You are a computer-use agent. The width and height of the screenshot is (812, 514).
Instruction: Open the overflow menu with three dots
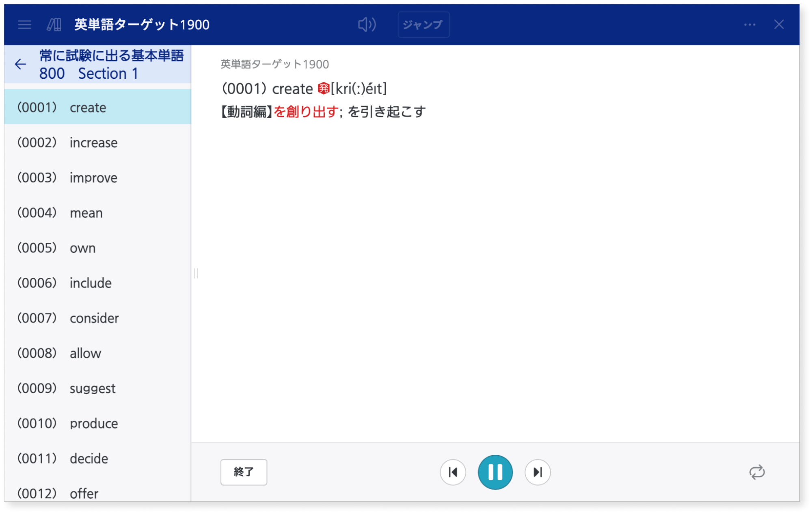[x=749, y=25]
